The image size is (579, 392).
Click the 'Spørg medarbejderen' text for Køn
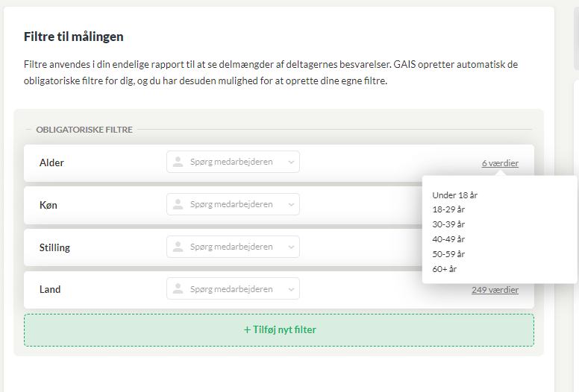click(x=231, y=204)
